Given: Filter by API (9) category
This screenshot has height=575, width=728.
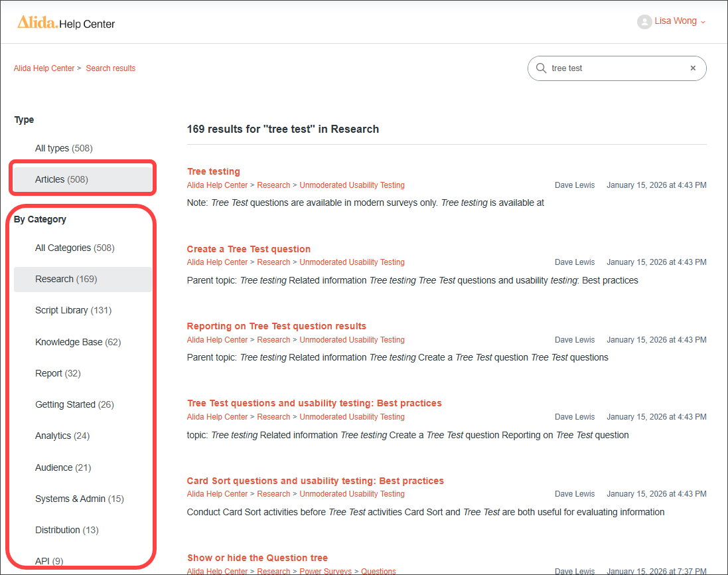Looking at the screenshot, I should coord(49,561).
